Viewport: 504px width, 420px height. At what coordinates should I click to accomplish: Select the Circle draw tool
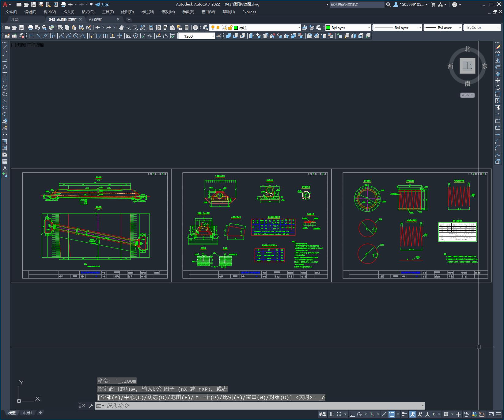coord(5,87)
